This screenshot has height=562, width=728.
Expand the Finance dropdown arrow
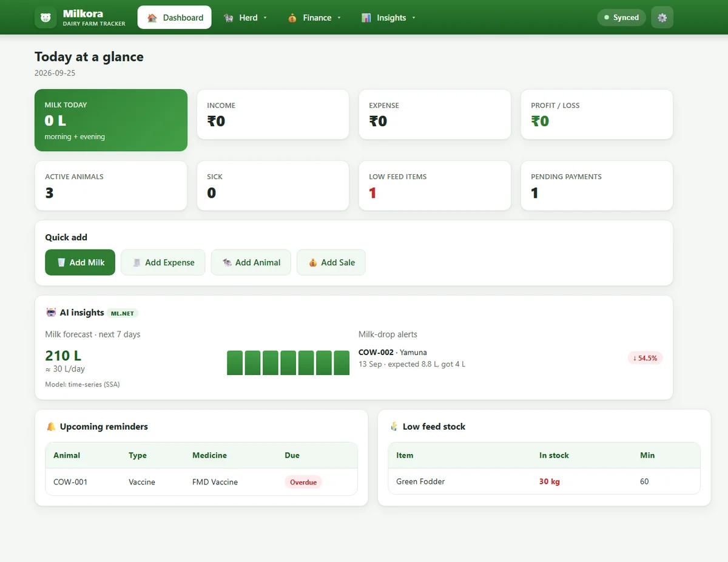point(339,18)
